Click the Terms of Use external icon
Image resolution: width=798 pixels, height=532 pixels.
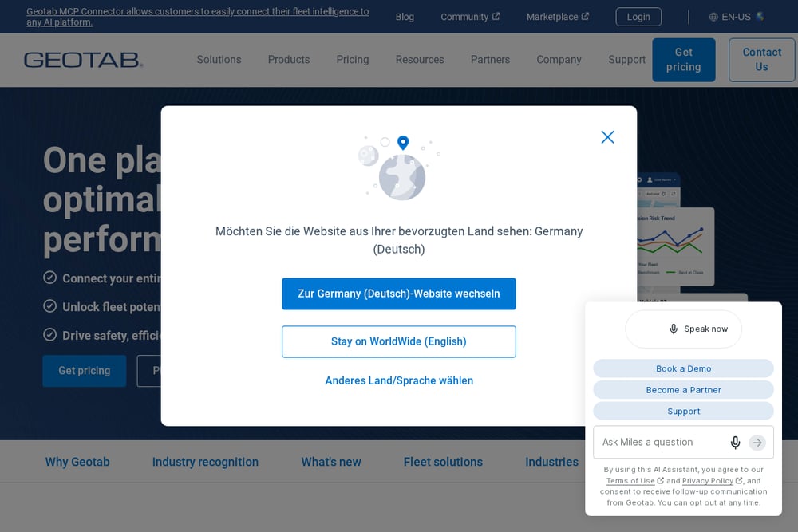[661, 480]
